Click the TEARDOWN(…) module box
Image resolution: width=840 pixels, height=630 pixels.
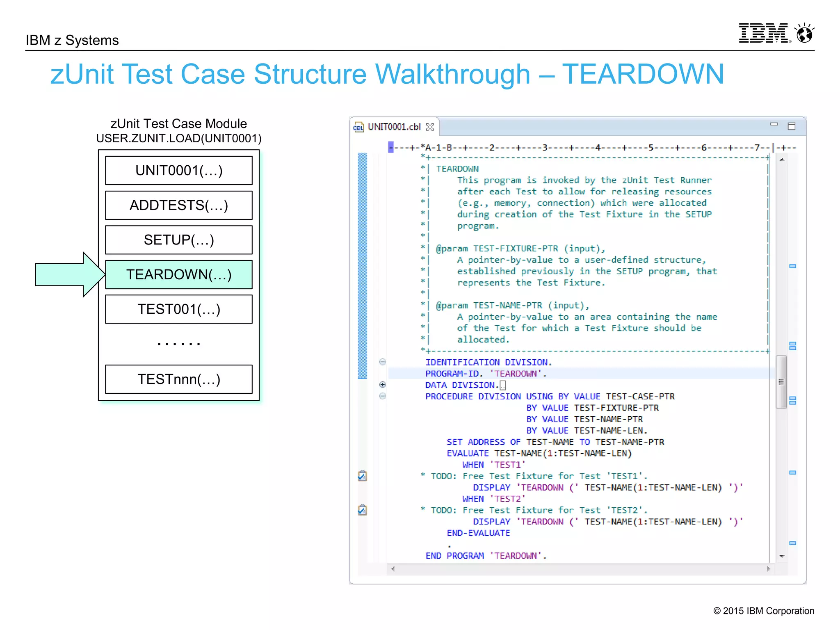(179, 274)
